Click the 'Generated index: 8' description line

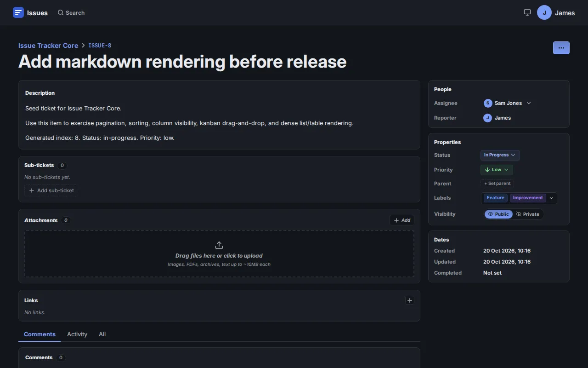tap(100, 138)
